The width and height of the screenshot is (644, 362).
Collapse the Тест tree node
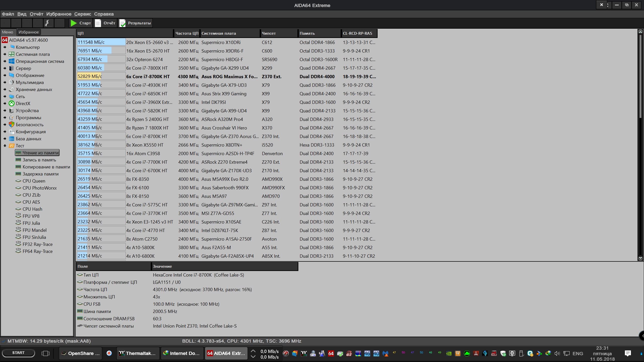coord(5,146)
